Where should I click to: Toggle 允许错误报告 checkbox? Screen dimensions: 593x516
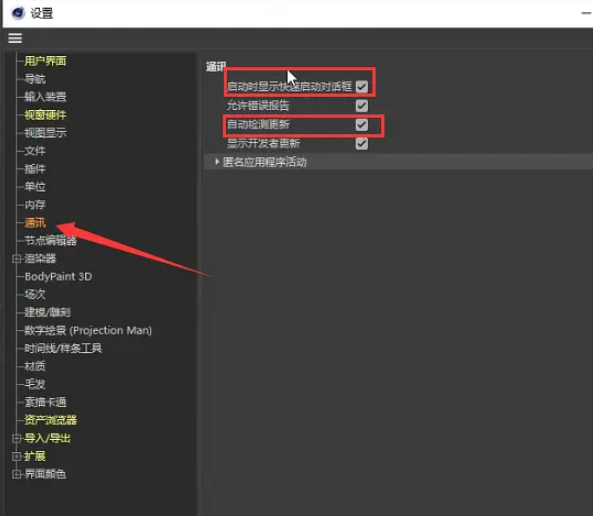362,106
